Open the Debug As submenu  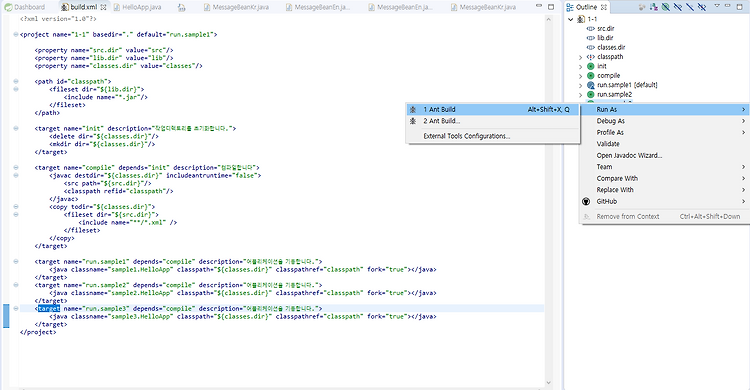(x=665, y=121)
